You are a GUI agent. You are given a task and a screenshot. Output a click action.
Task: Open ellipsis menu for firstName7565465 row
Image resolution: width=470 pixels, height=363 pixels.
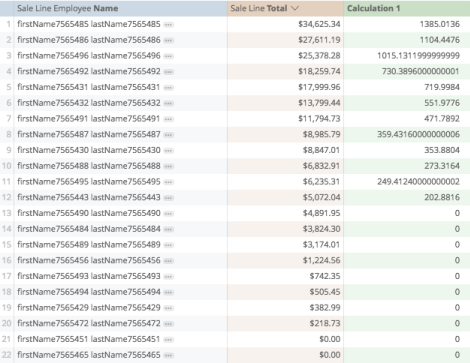tap(169, 355)
